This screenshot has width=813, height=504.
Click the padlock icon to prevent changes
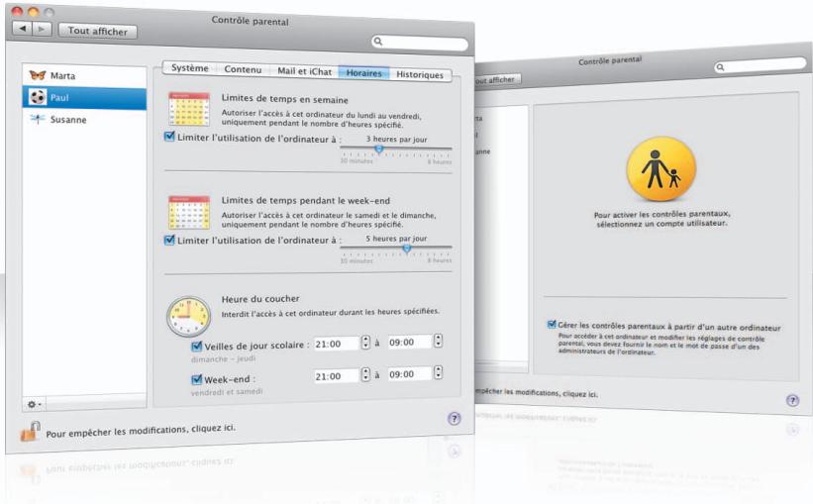pos(30,432)
